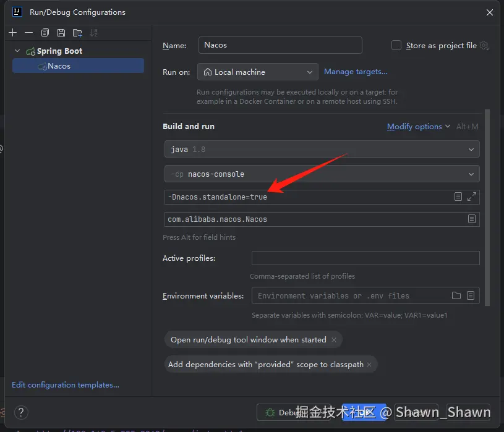The image size is (504, 432).
Task: Open the Modify options menu
Action: point(418,127)
